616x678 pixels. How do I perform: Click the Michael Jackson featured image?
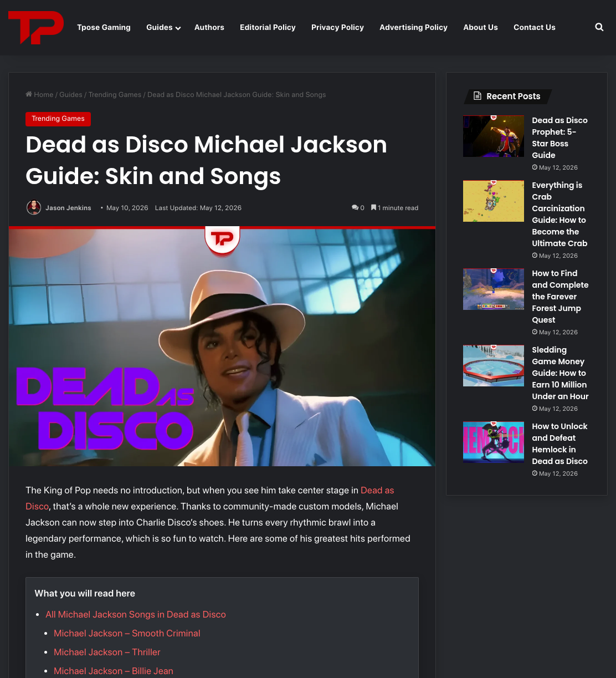point(222,348)
